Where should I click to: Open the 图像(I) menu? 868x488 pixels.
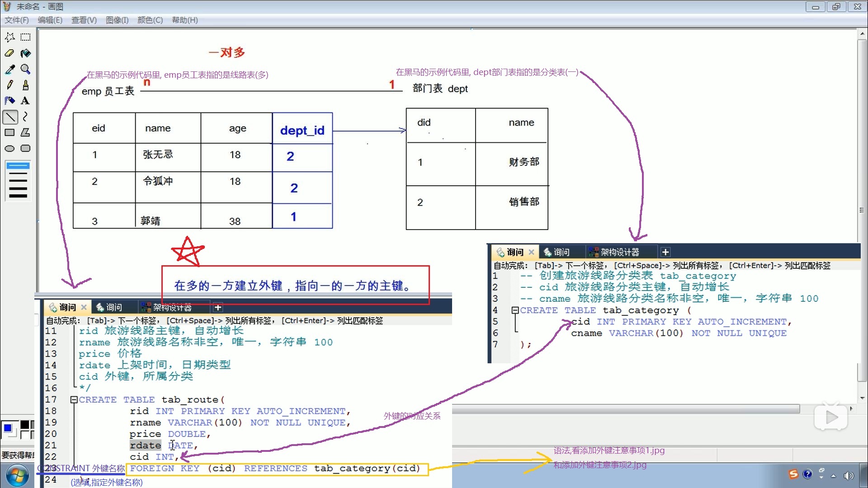117,20
